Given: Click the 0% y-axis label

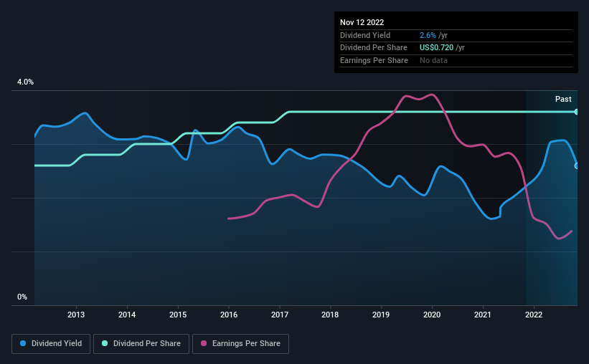Looking at the screenshot, I should click(x=22, y=297).
